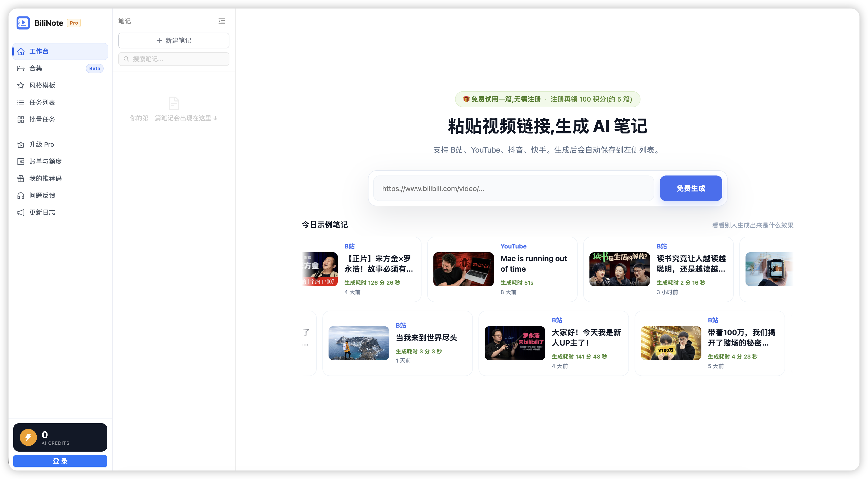This screenshot has width=868, height=479.
Task: Click the 问题反馈 headphone icon
Action: [x=21, y=195]
